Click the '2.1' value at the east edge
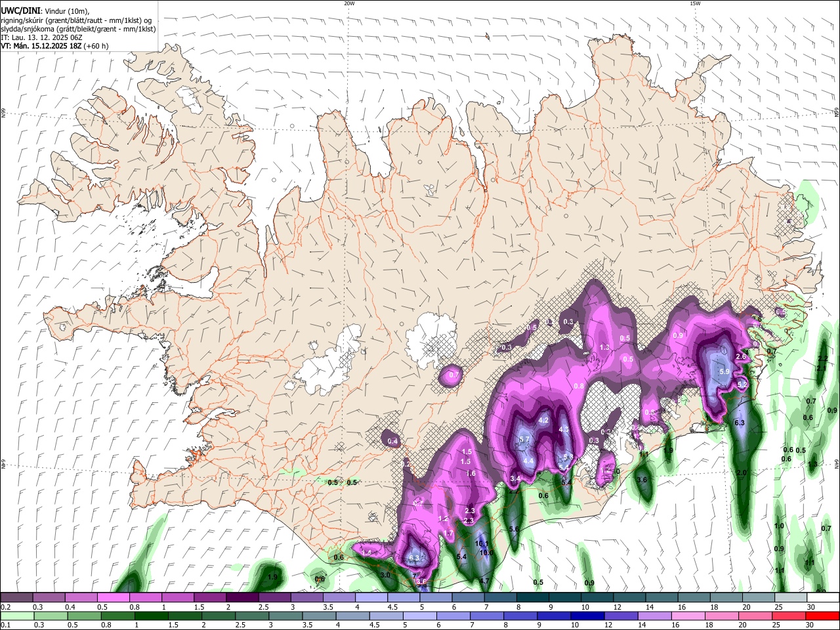 click(x=820, y=368)
